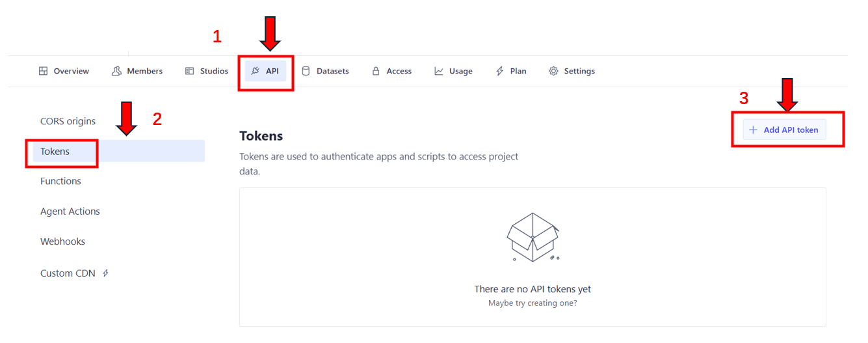Open Agent Actions in the sidebar
Image resolution: width=868 pixels, height=343 pixels.
pos(70,211)
